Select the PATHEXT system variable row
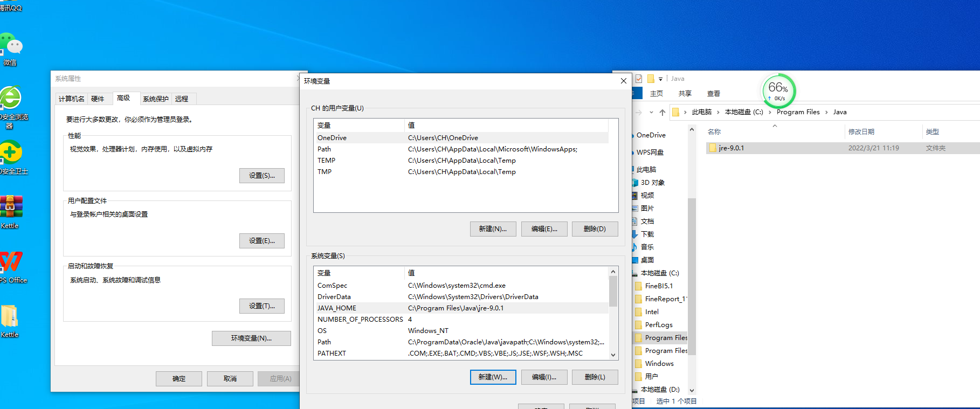The height and width of the screenshot is (409, 980). [x=461, y=353]
